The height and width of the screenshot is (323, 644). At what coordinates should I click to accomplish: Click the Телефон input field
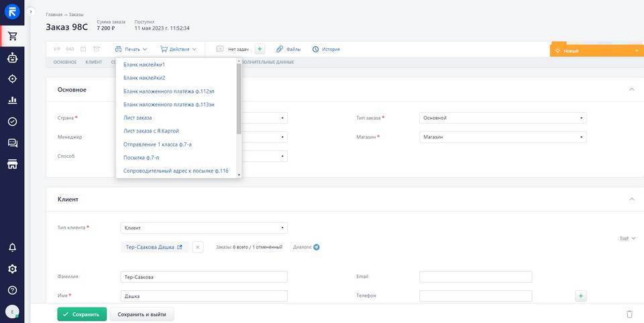[x=476, y=296]
